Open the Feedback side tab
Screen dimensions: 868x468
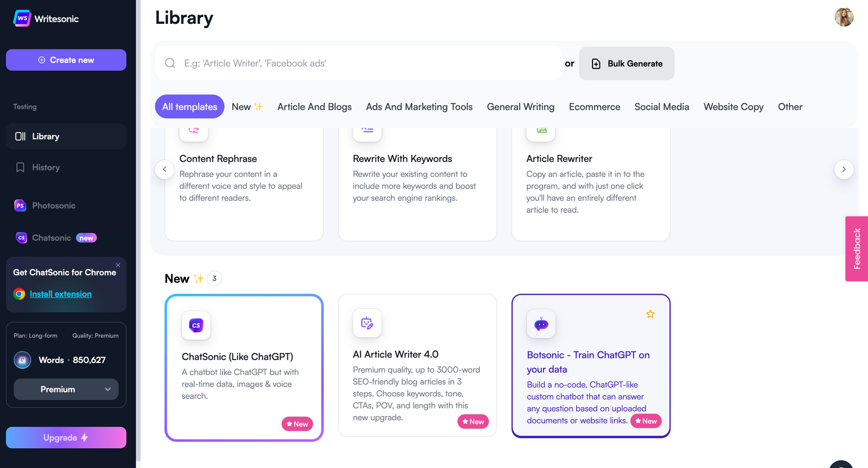[x=857, y=249]
